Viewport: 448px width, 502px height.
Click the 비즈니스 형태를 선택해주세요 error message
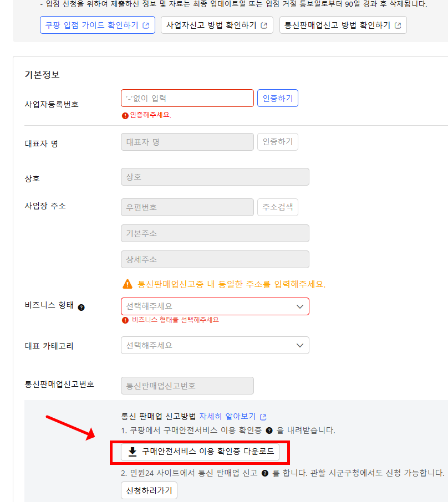click(x=175, y=320)
